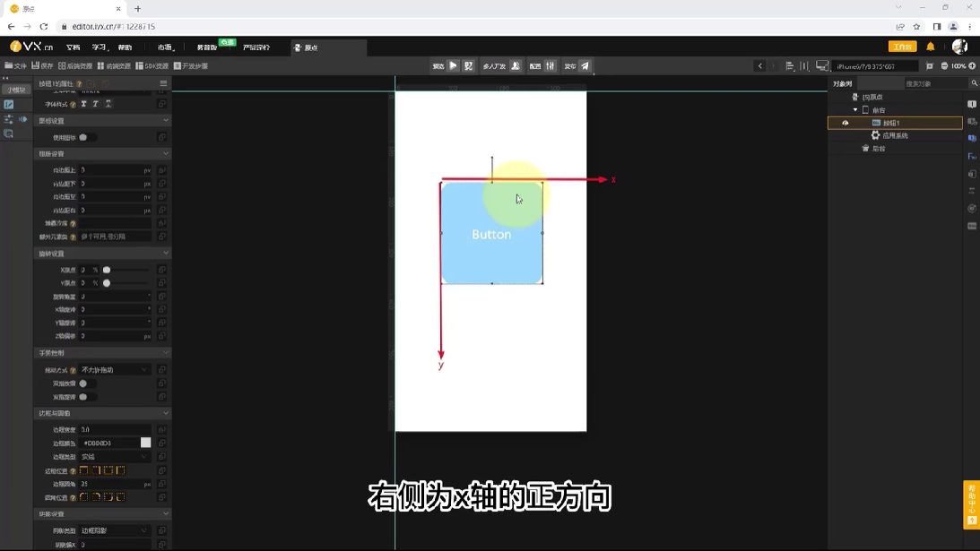The height and width of the screenshot is (551, 980).
Task: Click the orange 工作台 button
Action: [903, 47]
